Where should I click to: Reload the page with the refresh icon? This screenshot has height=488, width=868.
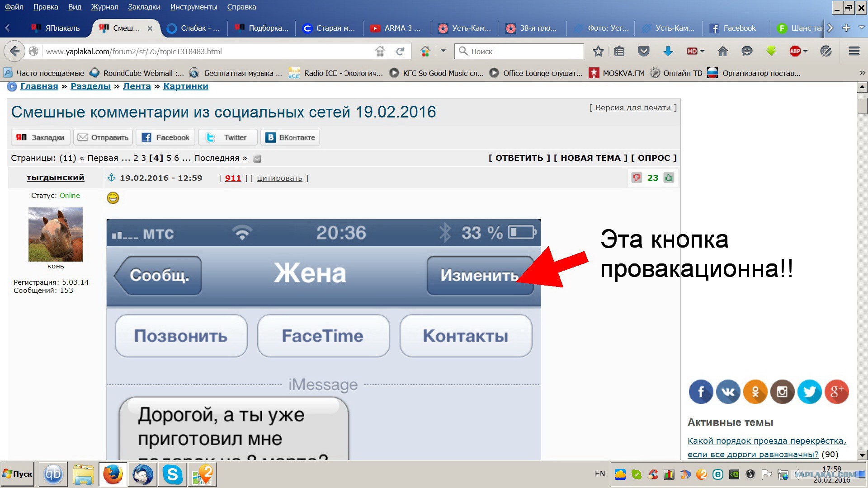point(400,52)
